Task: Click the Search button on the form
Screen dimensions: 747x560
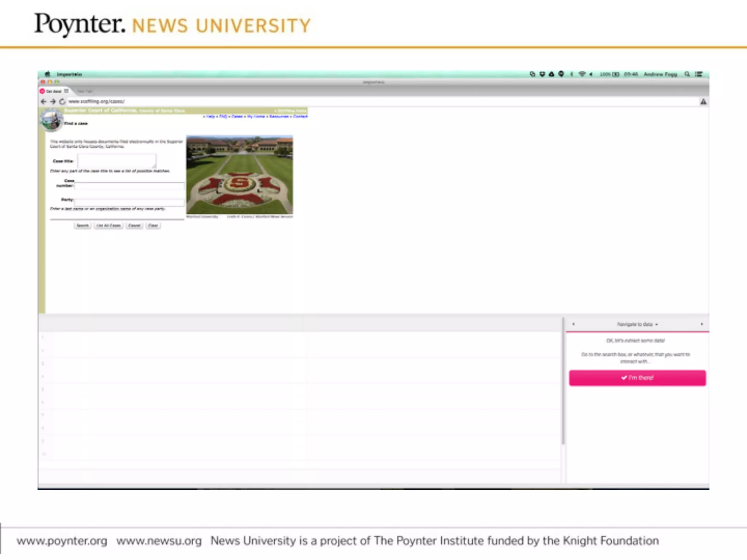Action: click(82, 225)
